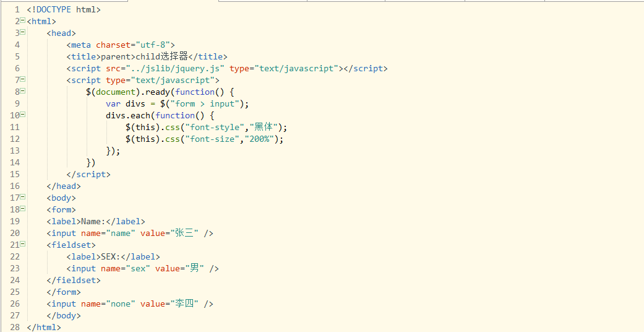This screenshot has height=332, width=644.
Task: Click the closing </script> tag on line 15
Action: 88,175
